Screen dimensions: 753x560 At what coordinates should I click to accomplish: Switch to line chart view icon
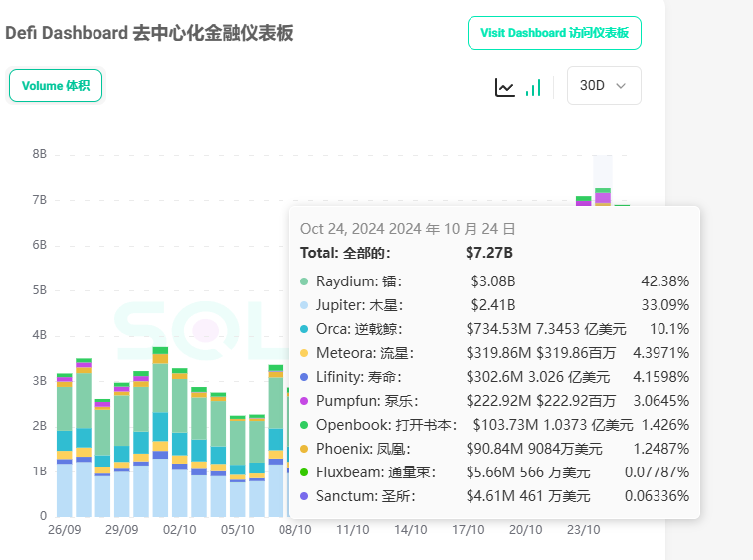coord(505,88)
